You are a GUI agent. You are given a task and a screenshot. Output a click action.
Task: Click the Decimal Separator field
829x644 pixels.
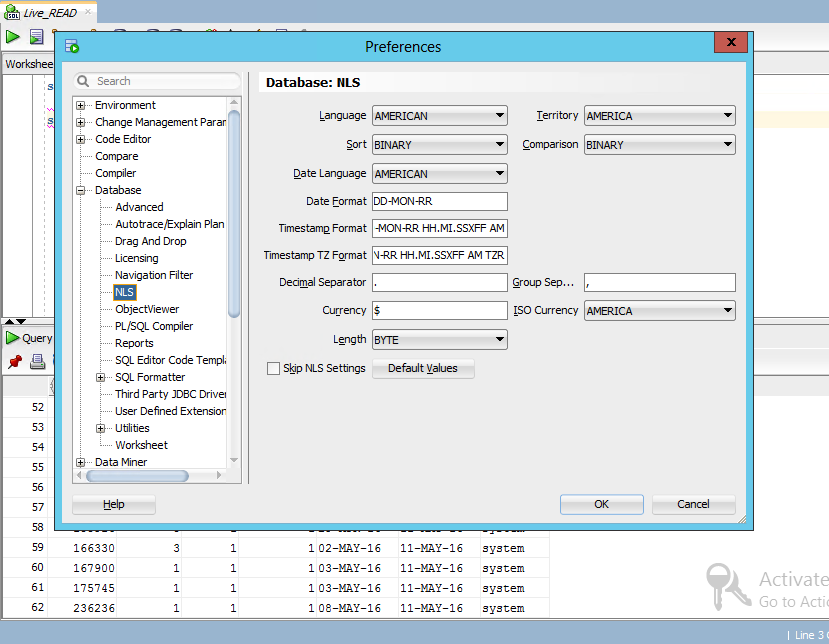440,282
